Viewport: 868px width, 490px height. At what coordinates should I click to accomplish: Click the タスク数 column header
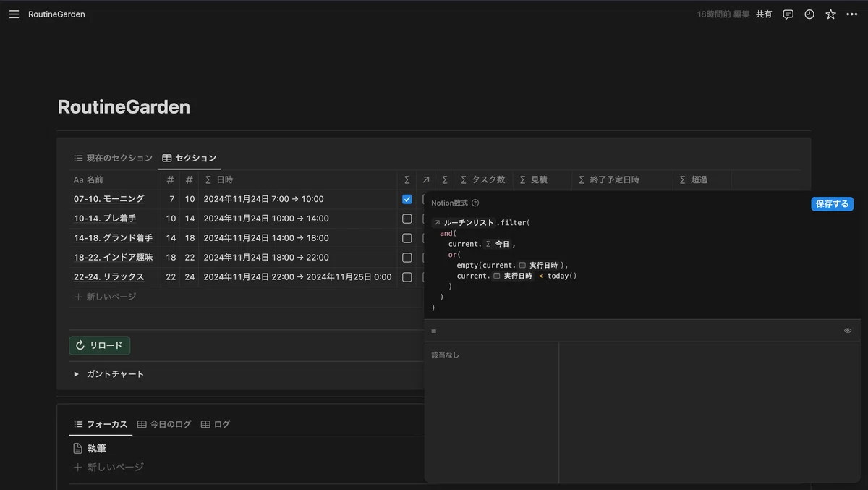click(x=483, y=179)
